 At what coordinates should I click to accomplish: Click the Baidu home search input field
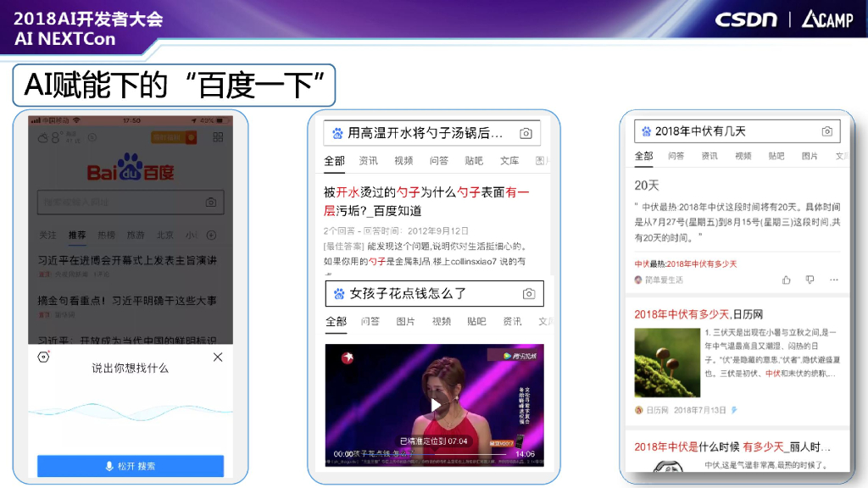tap(131, 202)
